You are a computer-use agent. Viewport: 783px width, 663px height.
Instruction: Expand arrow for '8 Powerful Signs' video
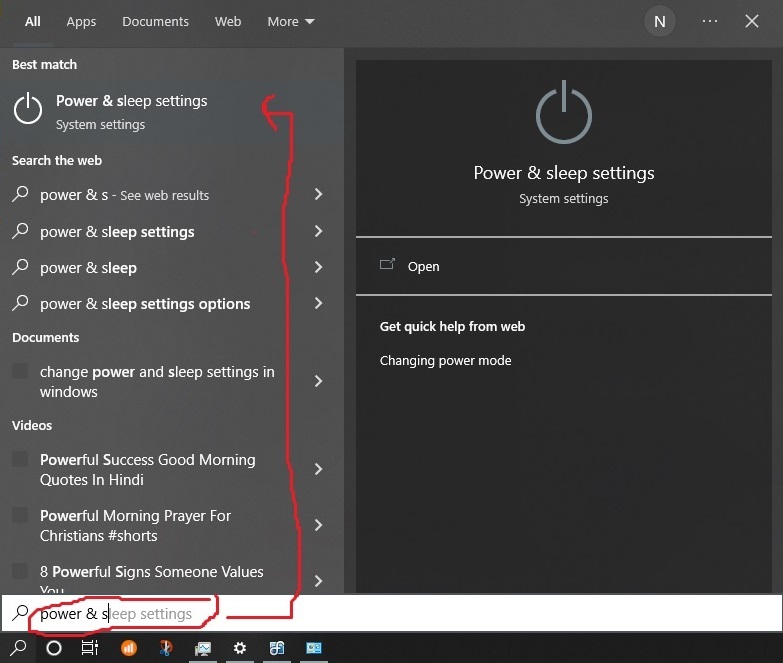pyautogui.click(x=319, y=581)
